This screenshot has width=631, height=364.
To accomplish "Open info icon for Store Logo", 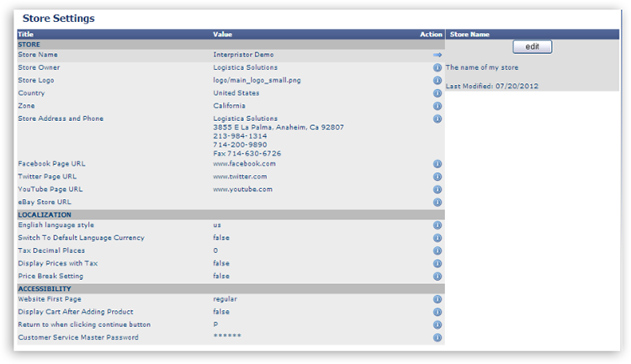I will (437, 81).
